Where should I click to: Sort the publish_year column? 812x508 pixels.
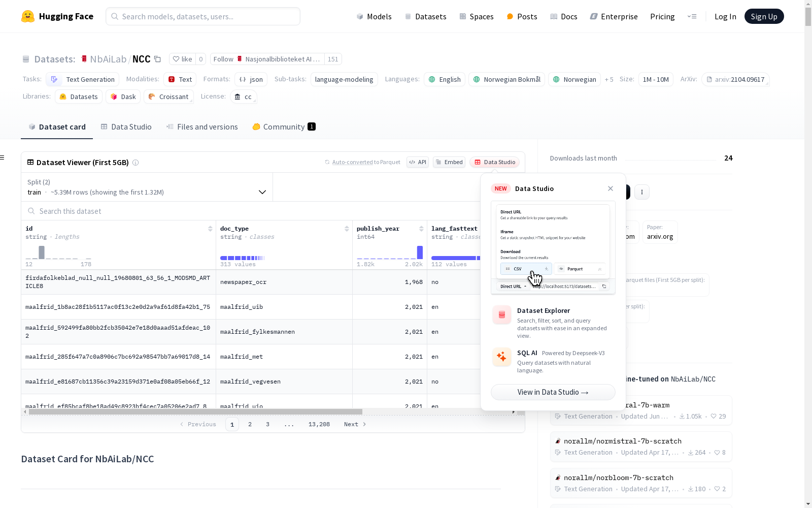click(x=421, y=229)
